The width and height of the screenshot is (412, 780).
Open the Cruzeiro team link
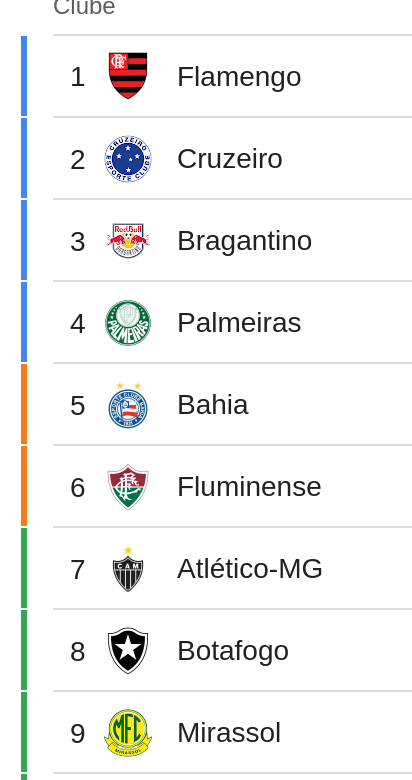[x=230, y=159]
